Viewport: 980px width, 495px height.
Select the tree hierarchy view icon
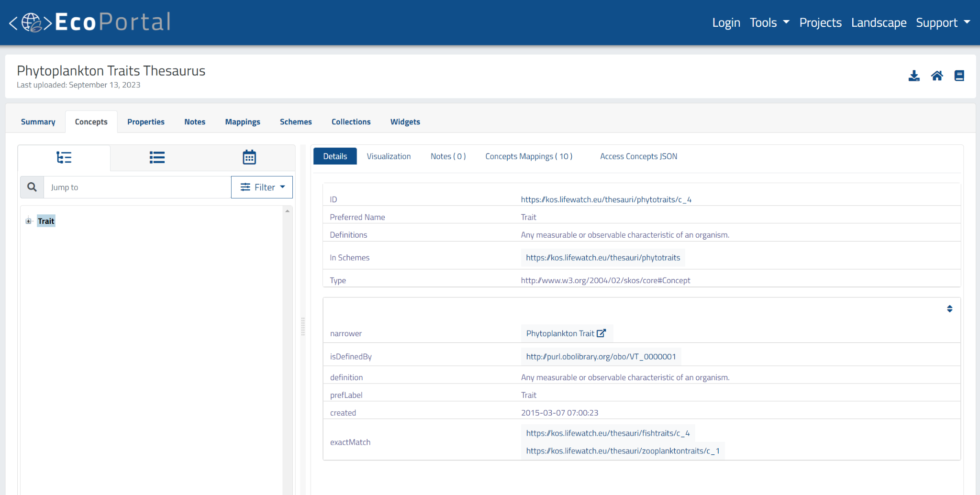[64, 157]
